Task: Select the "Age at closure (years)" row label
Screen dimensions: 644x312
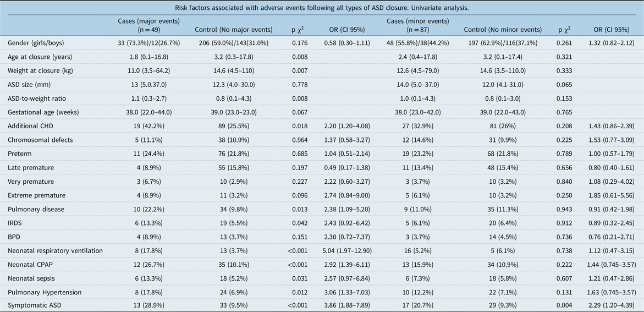Action: pyautogui.click(x=40, y=57)
